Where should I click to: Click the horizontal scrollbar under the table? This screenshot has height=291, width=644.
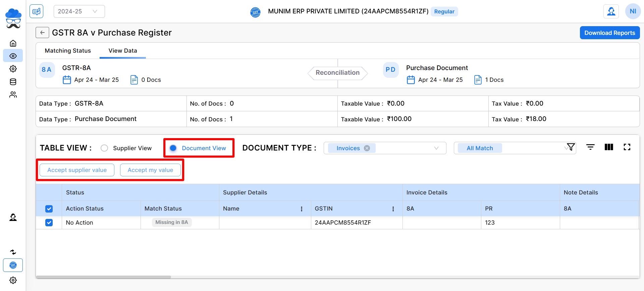coord(104,277)
